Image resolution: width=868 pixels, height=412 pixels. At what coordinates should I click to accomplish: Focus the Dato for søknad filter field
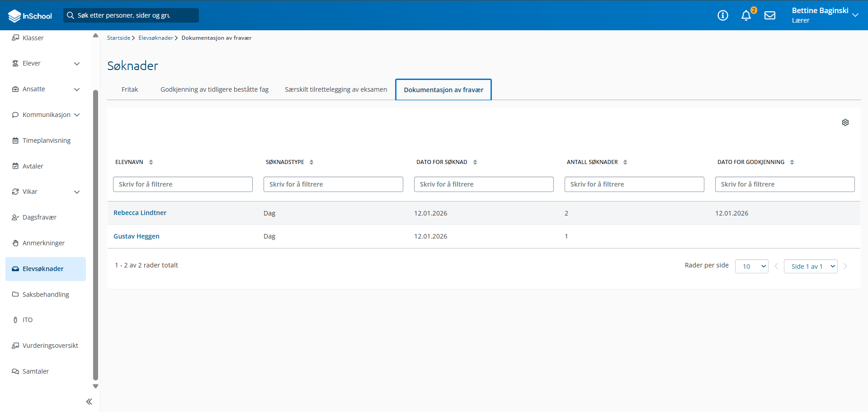tap(484, 184)
